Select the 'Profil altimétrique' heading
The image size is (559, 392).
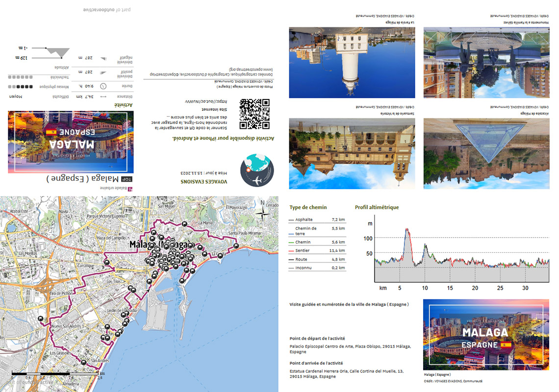[377, 207]
